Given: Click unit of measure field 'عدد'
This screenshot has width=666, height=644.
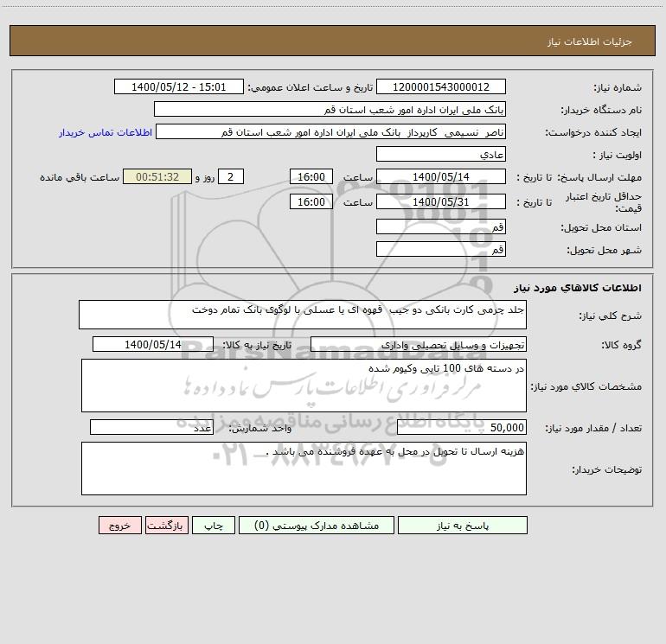Looking at the screenshot, I should 151,427.
